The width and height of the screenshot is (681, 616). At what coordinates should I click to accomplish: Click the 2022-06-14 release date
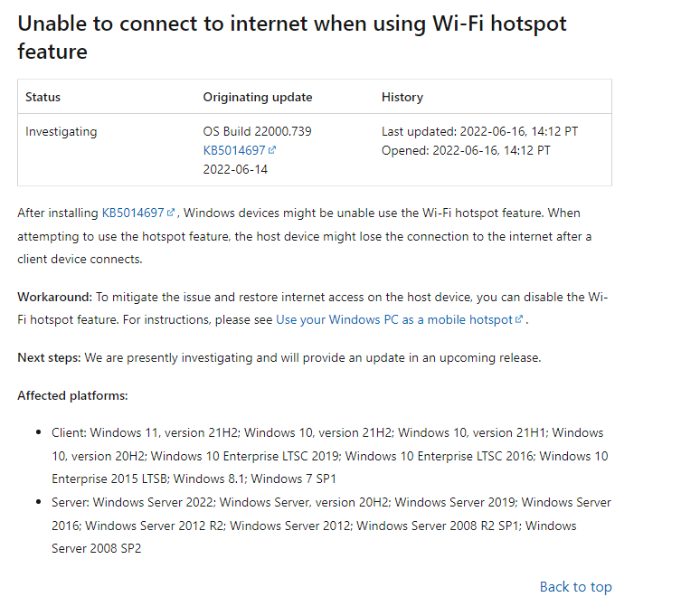pos(235,169)
